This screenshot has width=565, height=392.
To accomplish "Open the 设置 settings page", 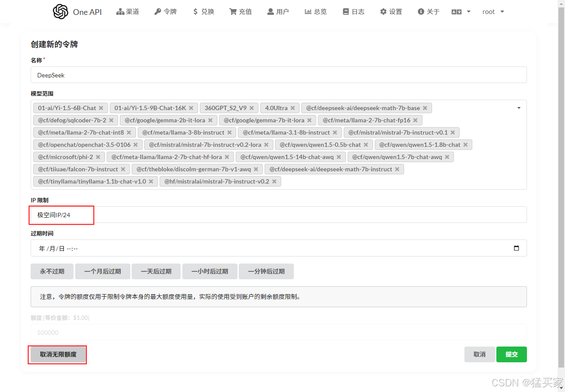I will tap(391, 12).
